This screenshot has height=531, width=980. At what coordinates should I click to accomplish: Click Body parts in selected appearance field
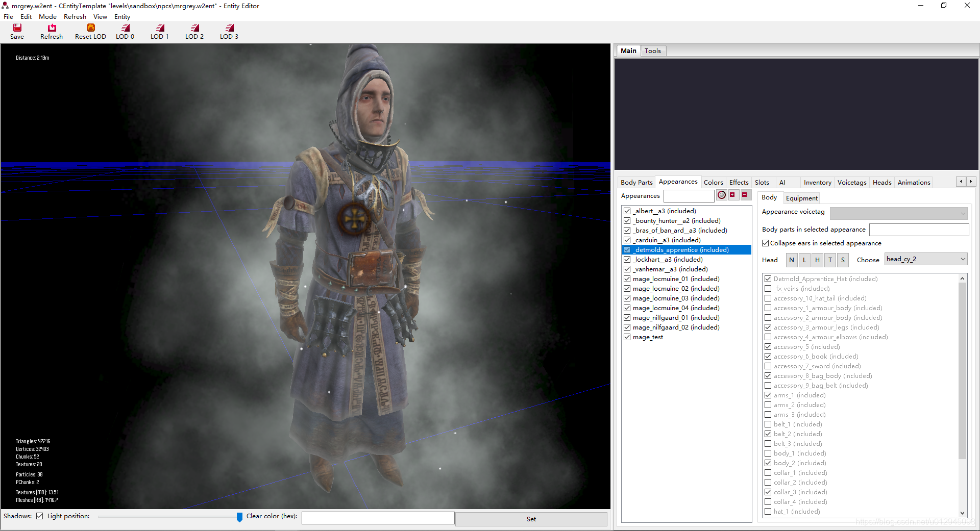(919, 230)
